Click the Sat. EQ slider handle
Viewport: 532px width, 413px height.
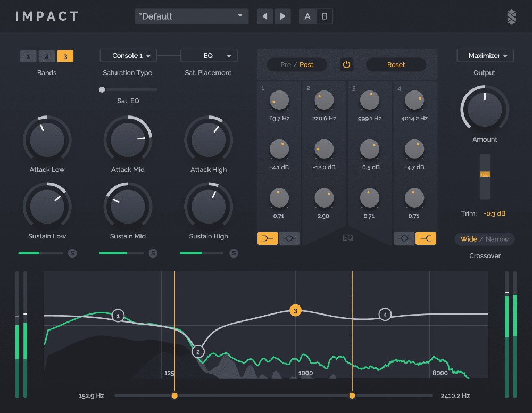tap(102, 89)
